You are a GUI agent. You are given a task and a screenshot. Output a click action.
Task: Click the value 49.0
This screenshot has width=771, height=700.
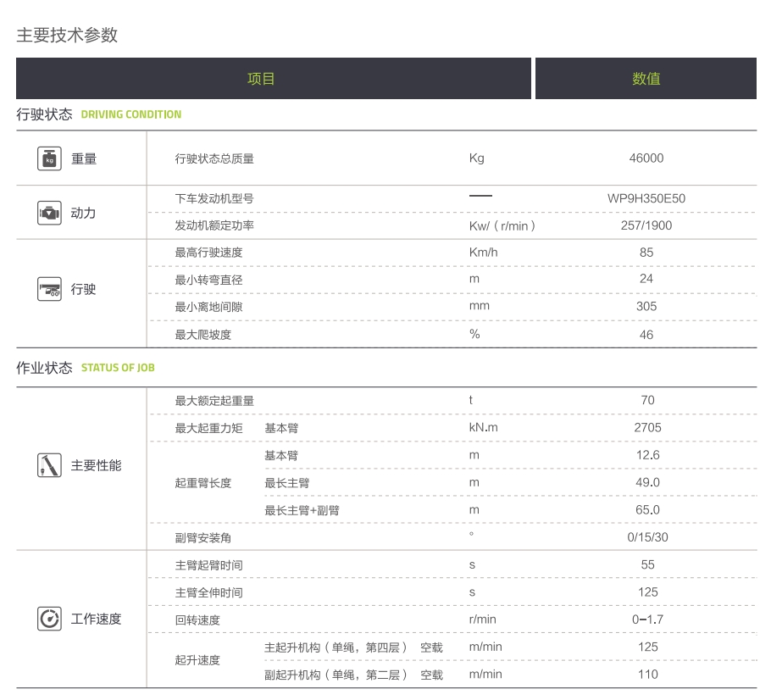647,482
